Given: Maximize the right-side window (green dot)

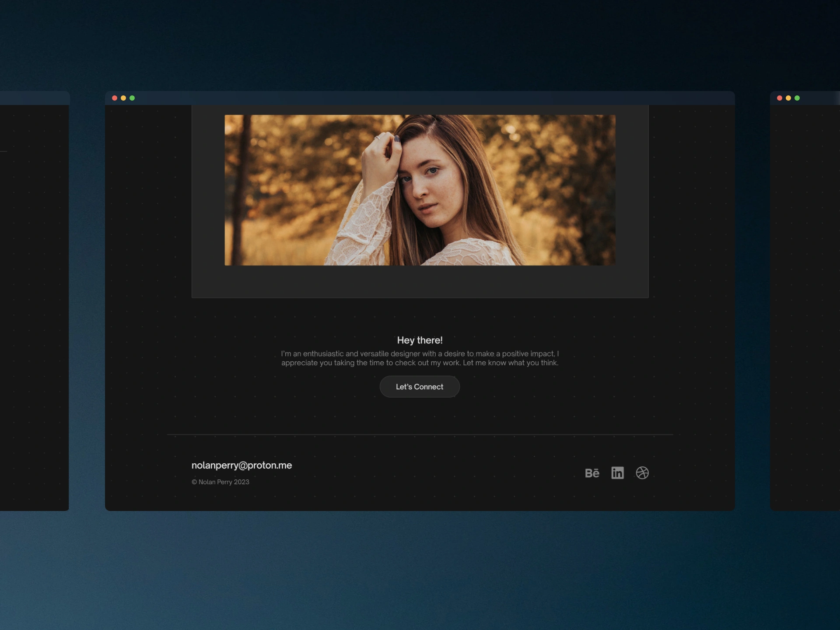Looking at the screenshot, I should pos(797,98).
